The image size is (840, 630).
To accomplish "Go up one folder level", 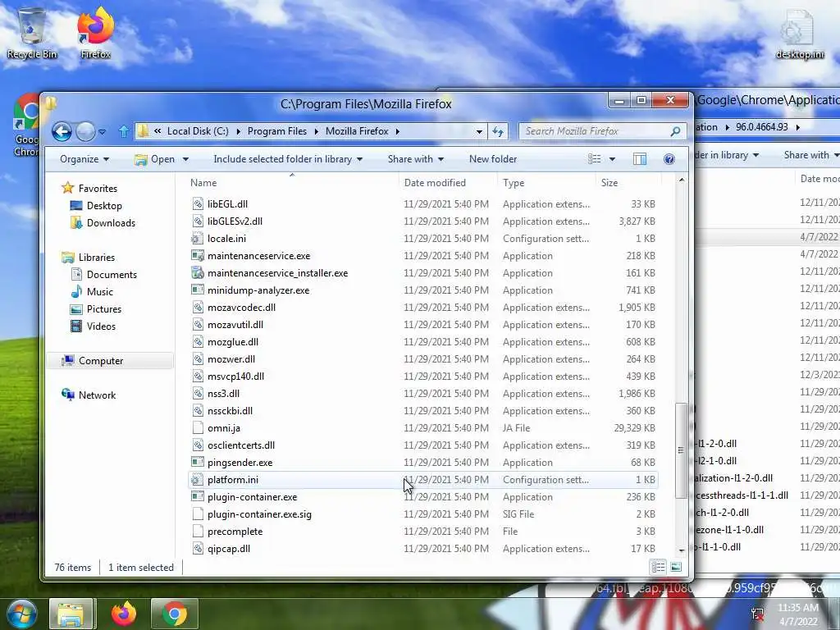I will point(124,131).
